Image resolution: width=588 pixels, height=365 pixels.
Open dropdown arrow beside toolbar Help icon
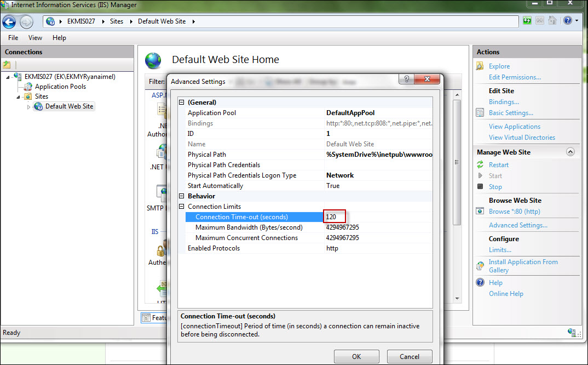tap(577, 21)
